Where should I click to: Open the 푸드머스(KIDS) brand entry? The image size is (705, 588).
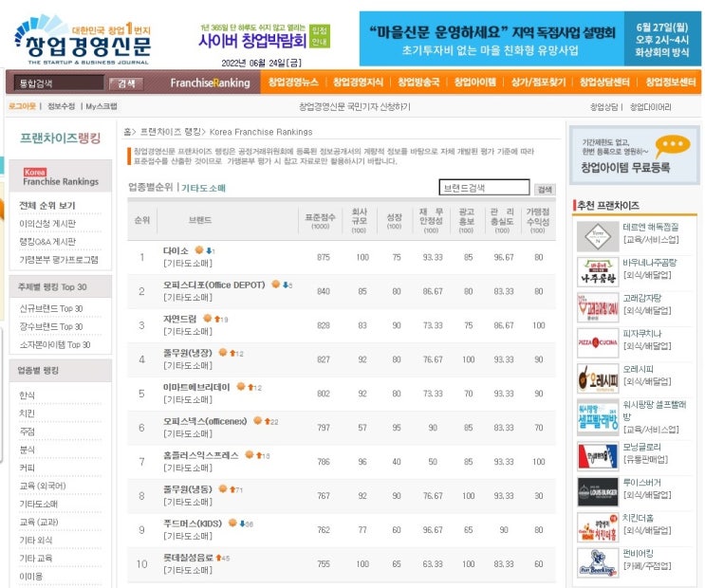coord(193,524)
